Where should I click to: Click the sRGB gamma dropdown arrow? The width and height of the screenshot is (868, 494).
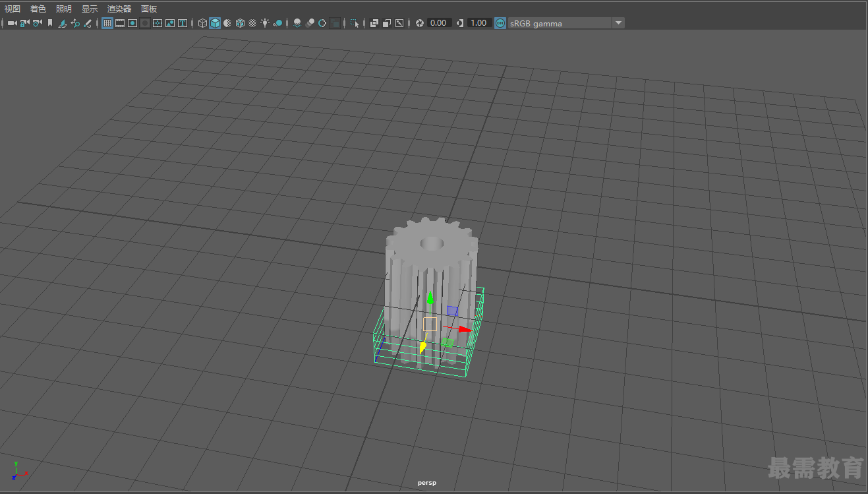[x=618, y=23]
